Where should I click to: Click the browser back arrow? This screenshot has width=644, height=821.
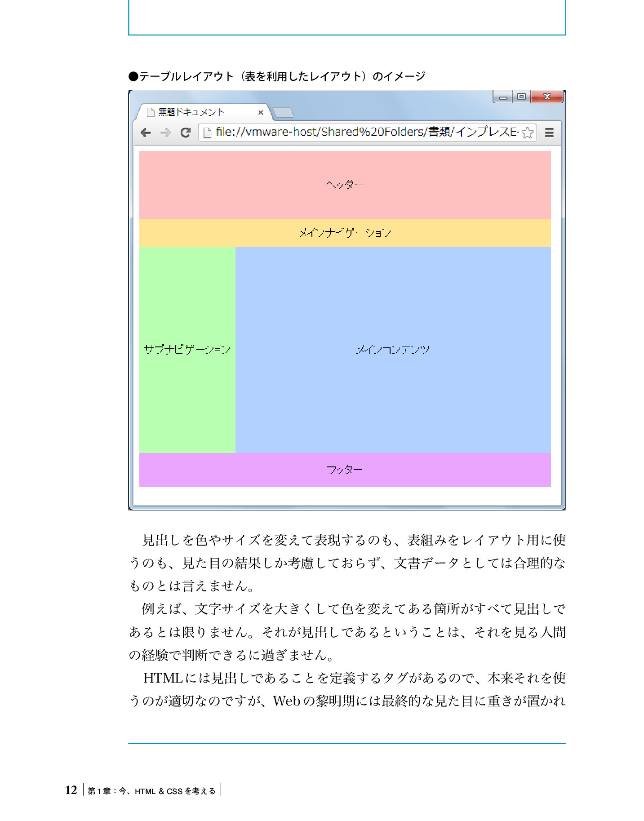(x=146, y=133)
